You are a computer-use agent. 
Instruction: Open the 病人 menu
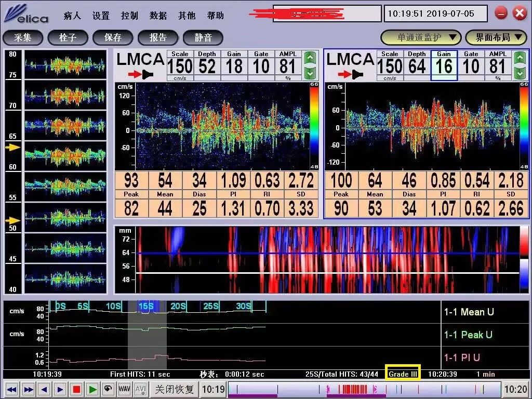coord(72,16)
